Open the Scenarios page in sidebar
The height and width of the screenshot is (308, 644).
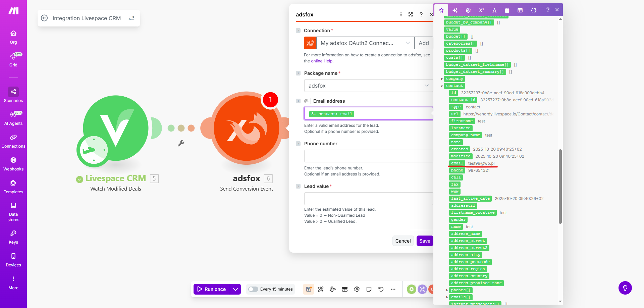13,95
